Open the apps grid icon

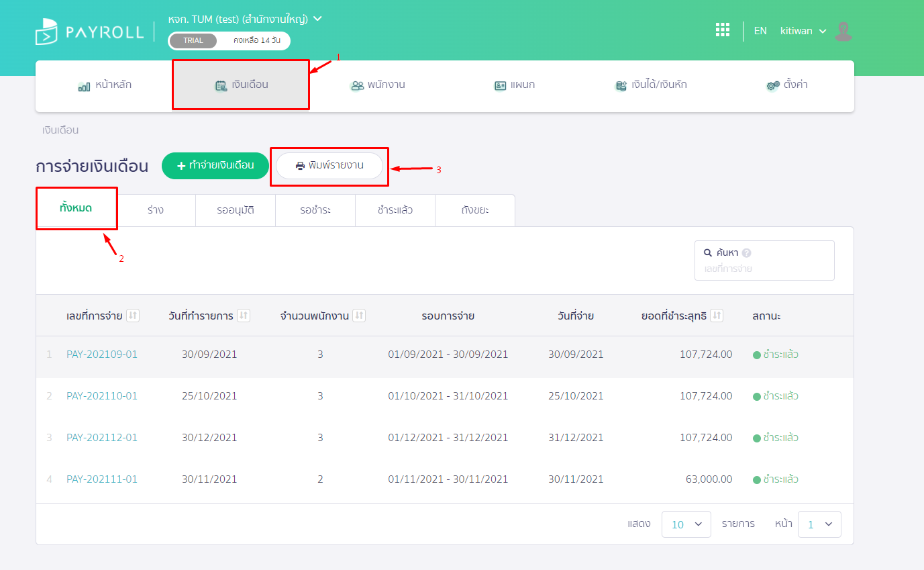(722, 30)
